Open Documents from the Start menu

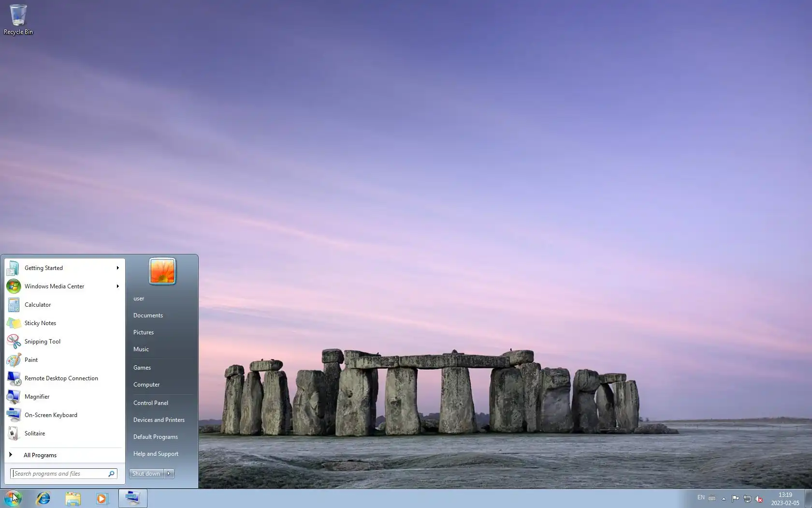click(148, 315)
